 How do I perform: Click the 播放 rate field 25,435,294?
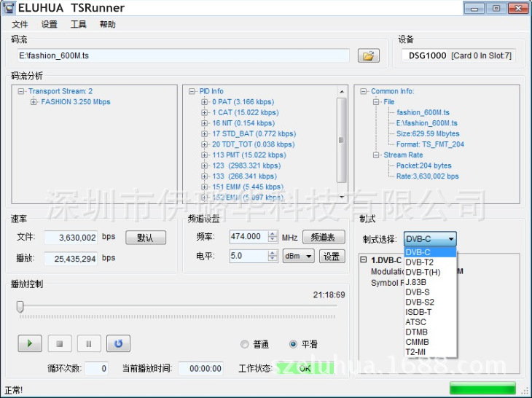point(71,259)
